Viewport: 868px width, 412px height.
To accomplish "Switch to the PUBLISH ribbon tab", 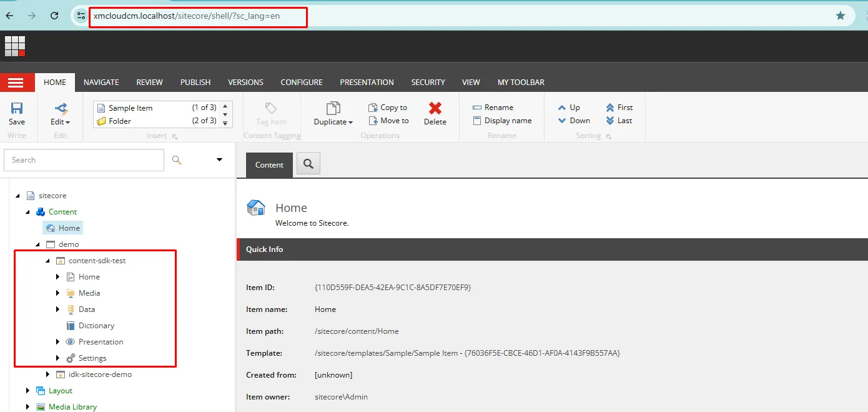I will point(195,83).
